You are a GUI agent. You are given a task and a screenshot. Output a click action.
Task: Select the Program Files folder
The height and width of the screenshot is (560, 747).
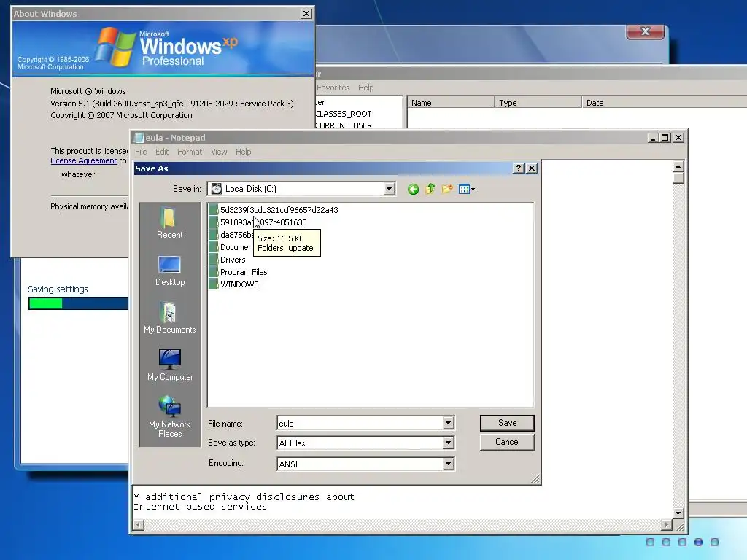click(x=239, y=272)
